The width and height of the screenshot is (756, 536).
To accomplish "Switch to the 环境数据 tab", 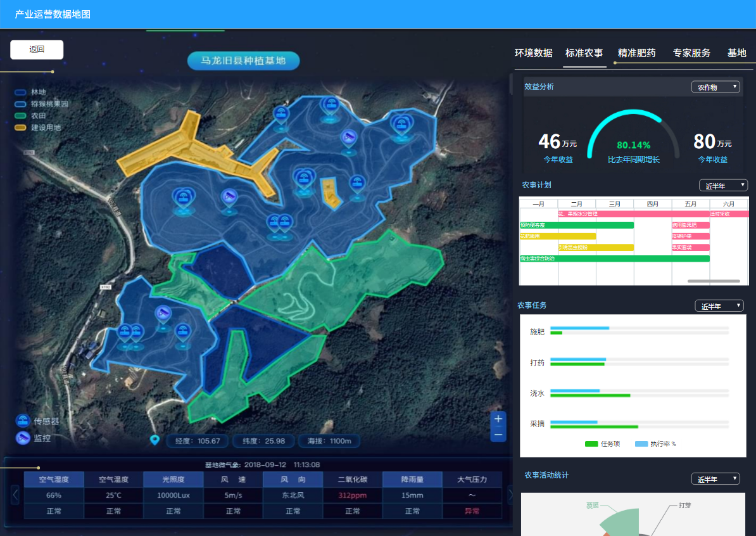I will coord(533,53).
